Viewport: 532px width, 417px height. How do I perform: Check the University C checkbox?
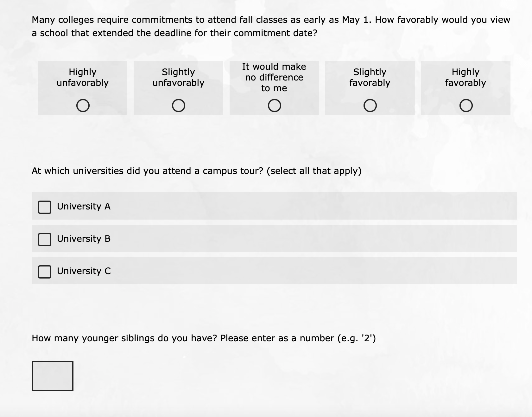[45, 272]
